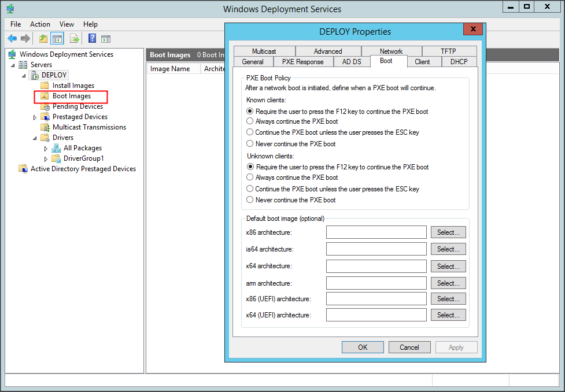The height and width of the screenshot is (392, 565).
Task: Expand the Prestaged Devices tree node
Action: pyautogui.click(x=35, y=117)
